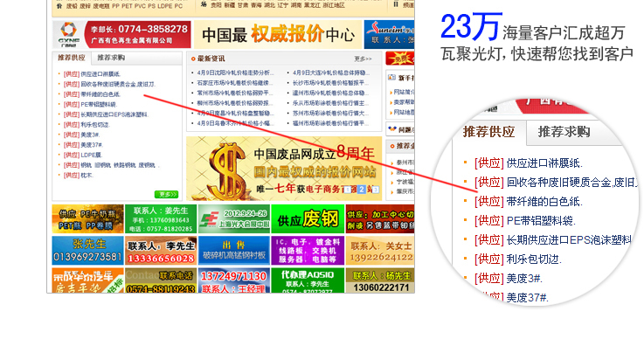Click the 中国最权威报价中心 banner
Viewport: 644px width, 339px height.
[x=278, y=35]
